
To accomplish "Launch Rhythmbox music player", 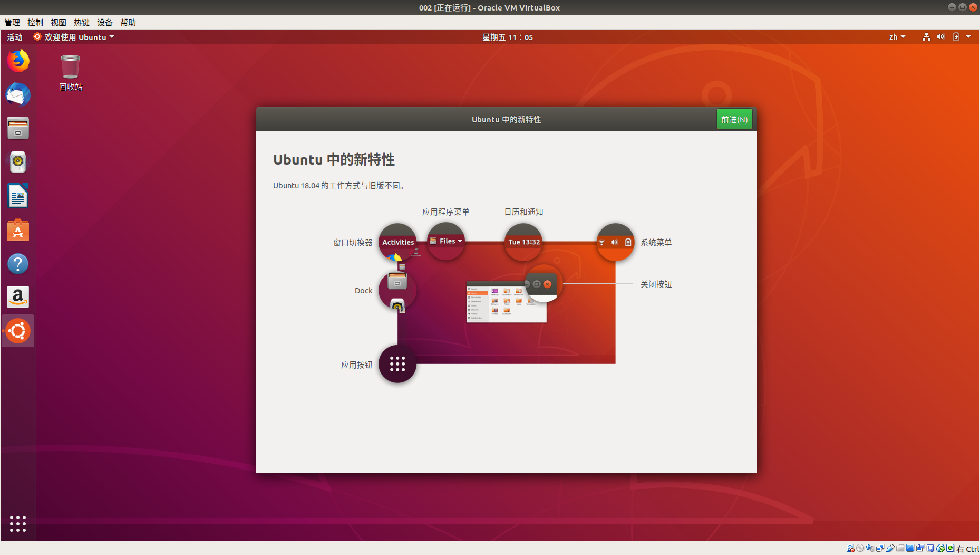I will pyautogui.click(x=18, y=162).
